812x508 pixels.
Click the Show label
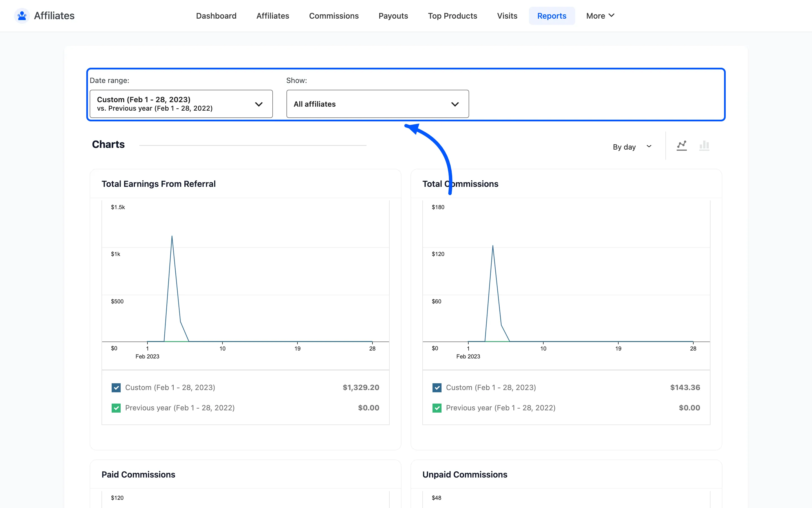[x=296, y=80]
